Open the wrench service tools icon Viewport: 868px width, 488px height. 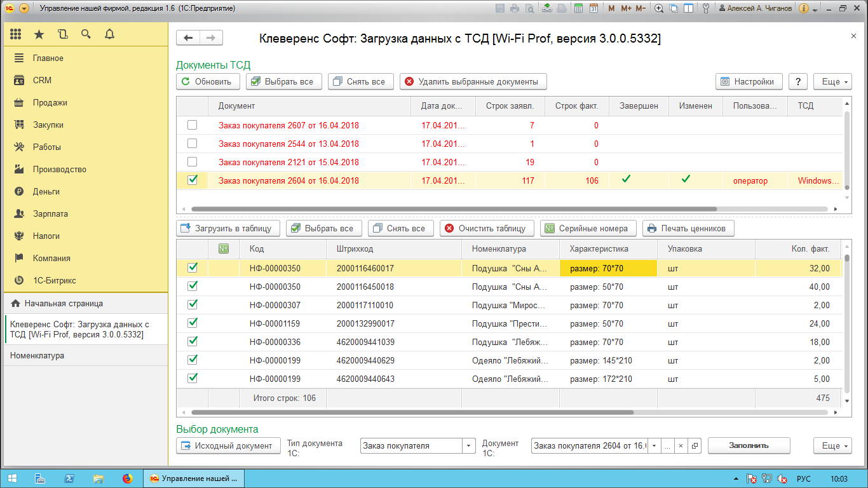pos(705,8)
